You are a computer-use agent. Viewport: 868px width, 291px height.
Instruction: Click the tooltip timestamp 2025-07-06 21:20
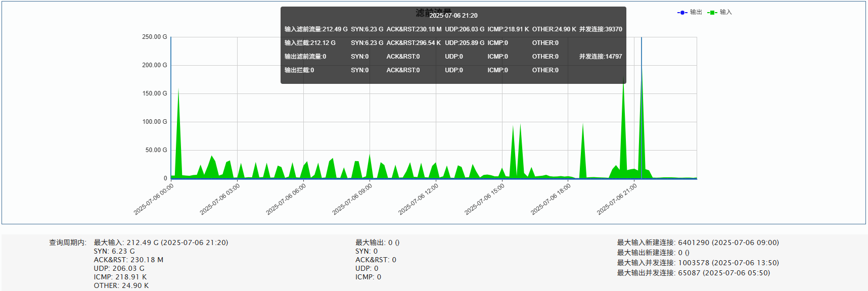click(x=453, y=16)
